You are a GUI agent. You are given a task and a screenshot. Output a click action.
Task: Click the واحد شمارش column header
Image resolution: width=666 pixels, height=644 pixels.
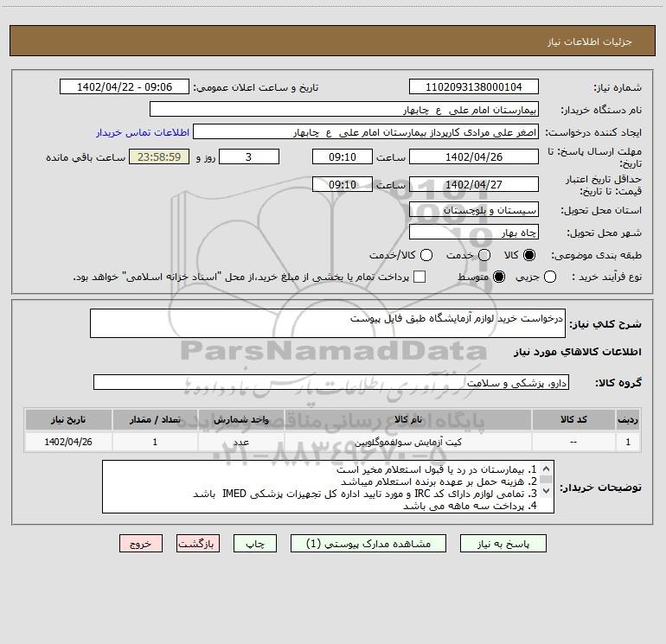240,420
